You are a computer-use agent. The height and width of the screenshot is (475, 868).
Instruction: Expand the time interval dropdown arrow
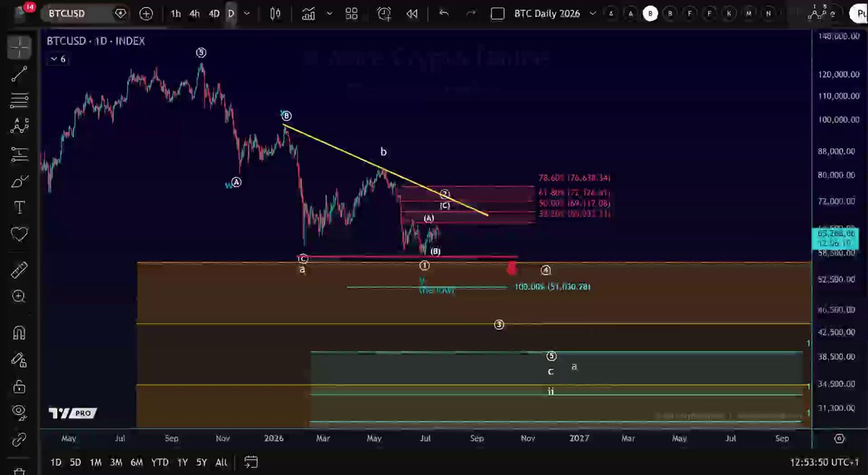click(x=247, y=13)
